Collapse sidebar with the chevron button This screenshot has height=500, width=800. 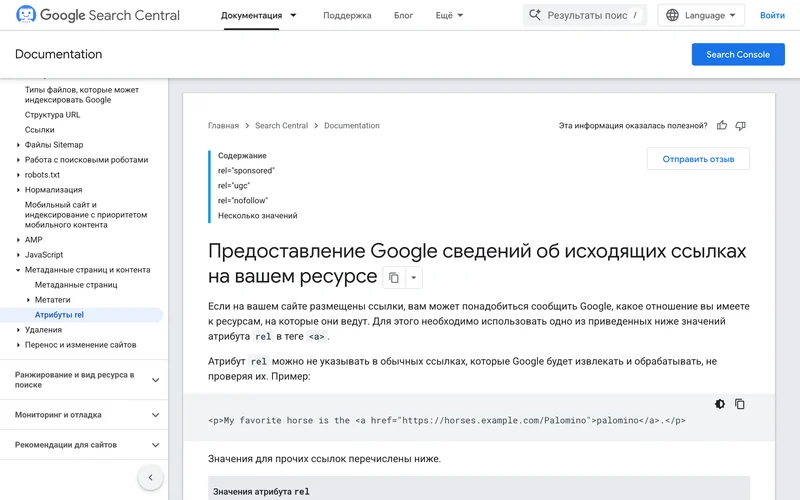[151, 478]
